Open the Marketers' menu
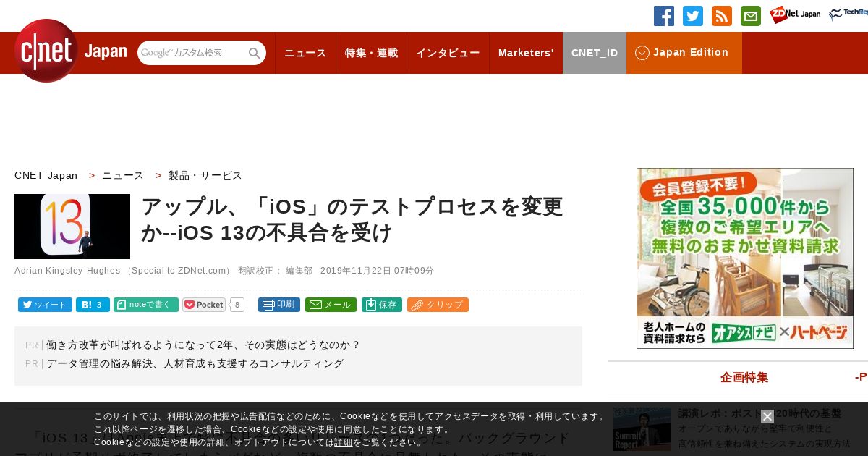This screenshot has height=456, width=868. coord(526,53)
